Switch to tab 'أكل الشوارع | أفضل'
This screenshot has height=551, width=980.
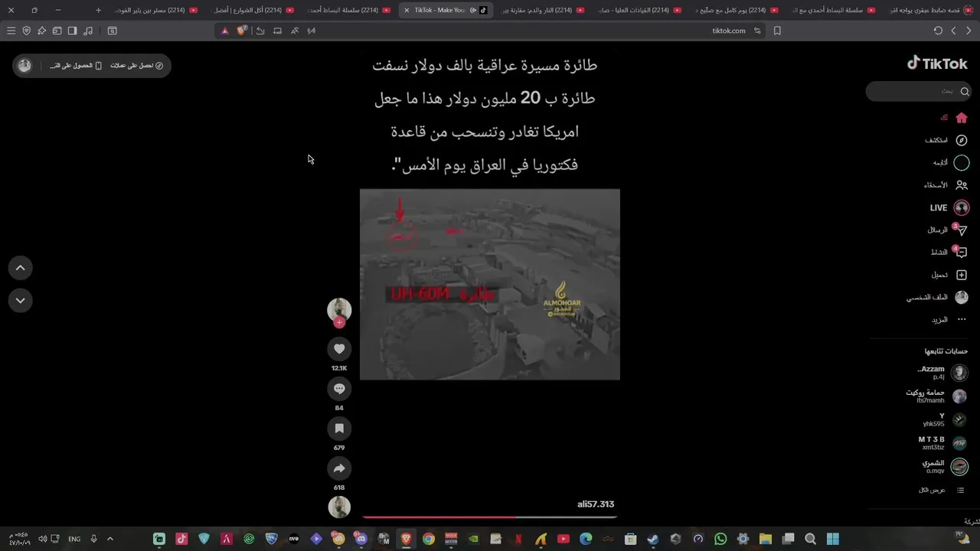[252, 10]
